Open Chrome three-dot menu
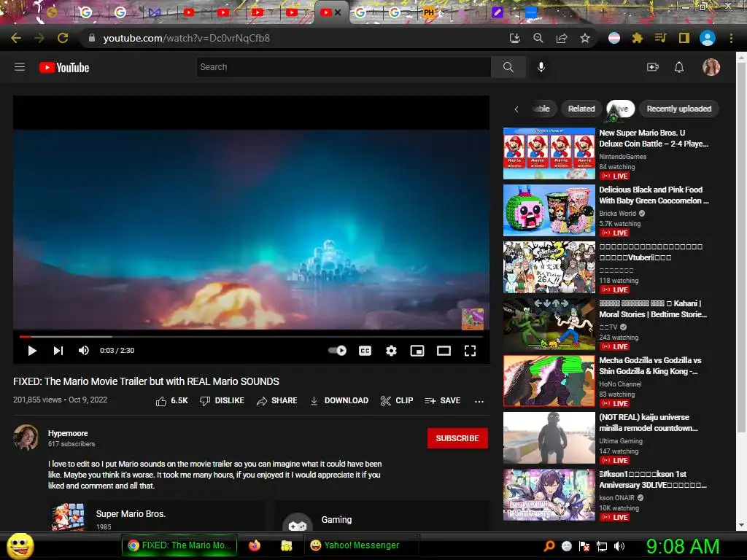 (731, 38)
